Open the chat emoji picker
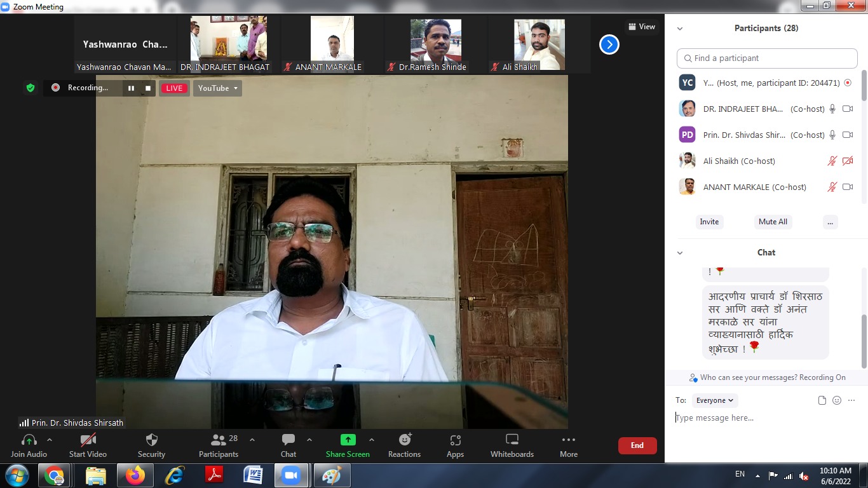868x488 pixels. (x=837, y=400)
